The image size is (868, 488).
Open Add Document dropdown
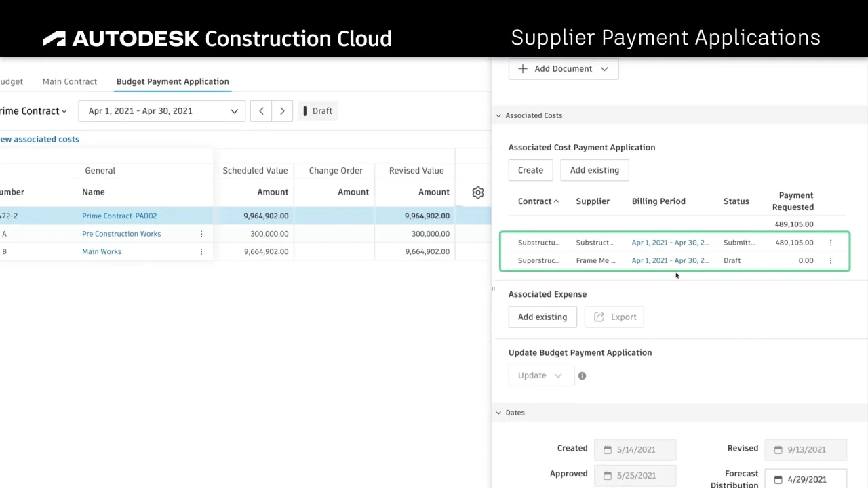click(564, 68)
